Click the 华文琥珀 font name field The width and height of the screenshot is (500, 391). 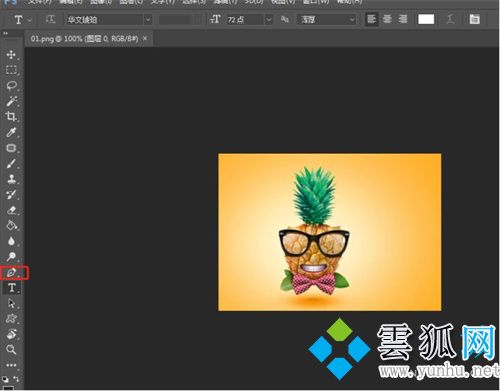pyautogui.click(x=104, y=20)
